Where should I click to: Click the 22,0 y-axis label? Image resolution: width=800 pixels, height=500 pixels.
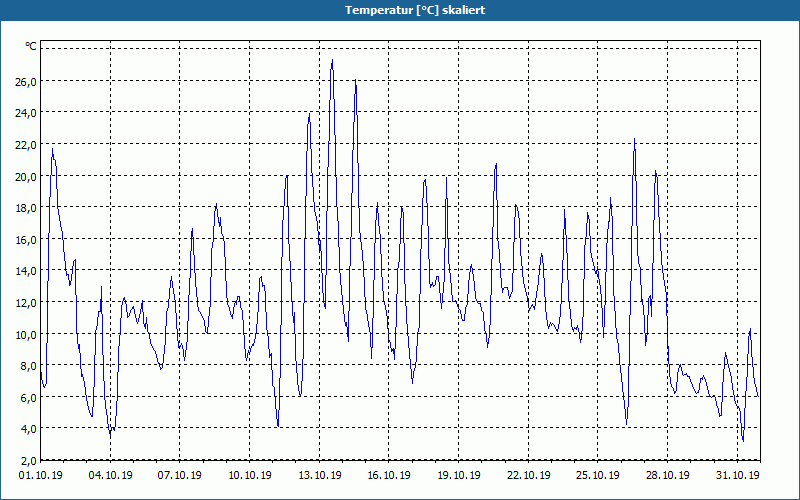(26, 144)
